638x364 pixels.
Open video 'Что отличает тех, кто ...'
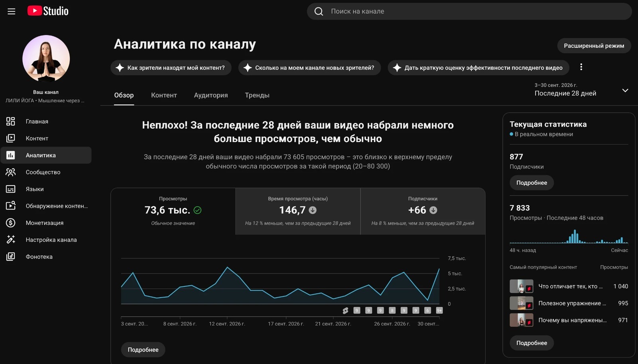570,286
